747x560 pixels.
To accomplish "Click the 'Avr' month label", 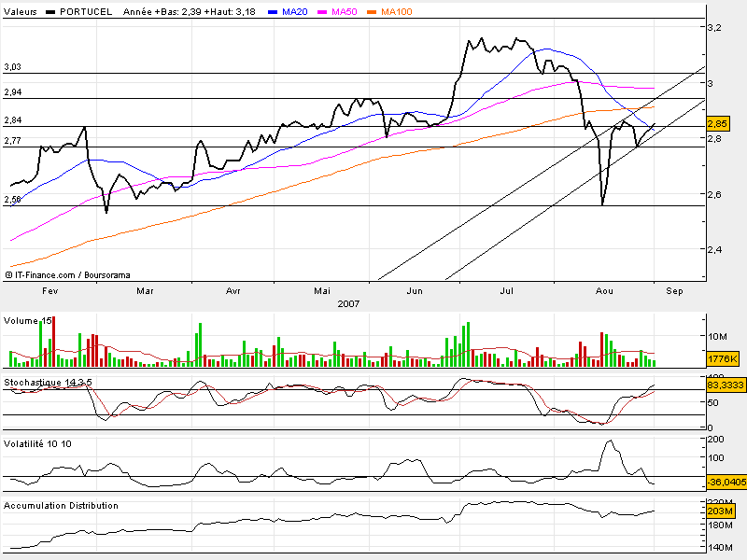I will point(233,290).
